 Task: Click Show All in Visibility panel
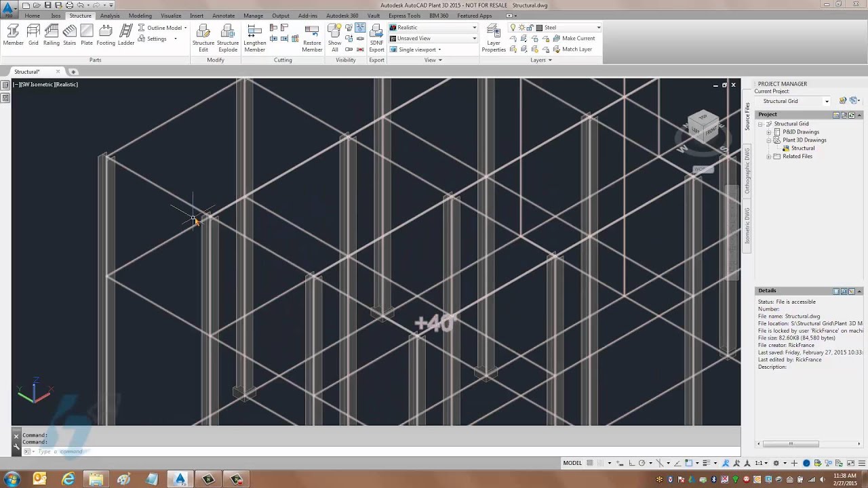tap(335, 38)
